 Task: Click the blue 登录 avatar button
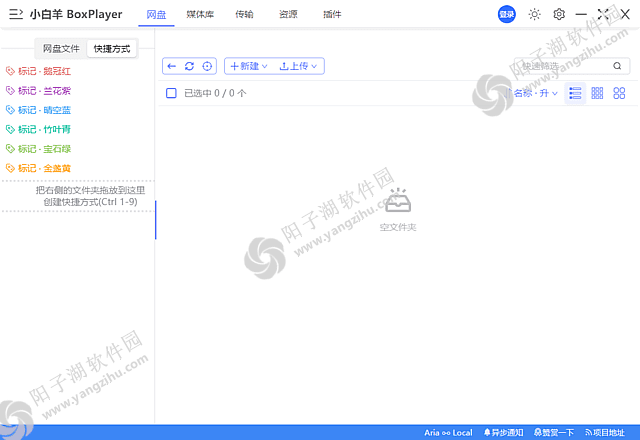point(507,14)
